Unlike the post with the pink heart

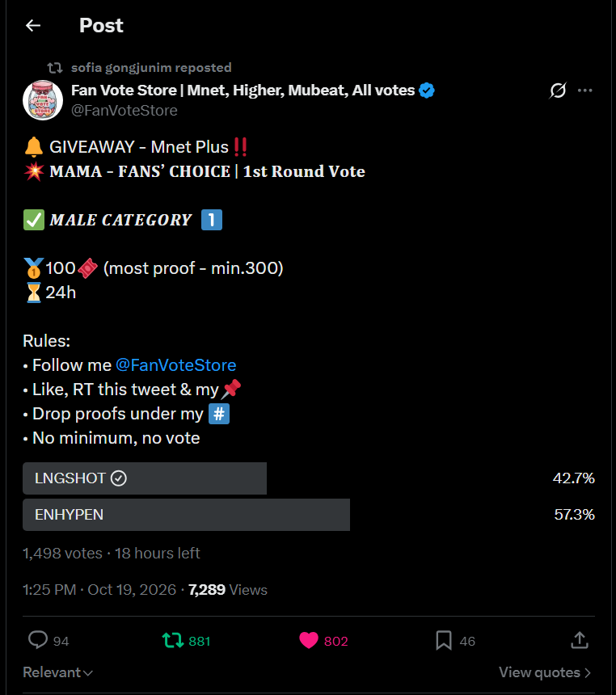coord(309,641)
